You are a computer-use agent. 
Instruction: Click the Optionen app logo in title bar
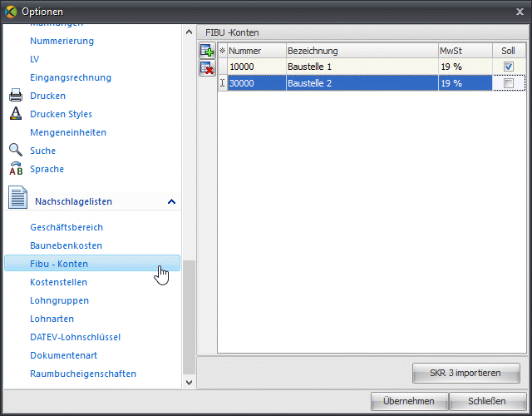click(x=11, y=12)
